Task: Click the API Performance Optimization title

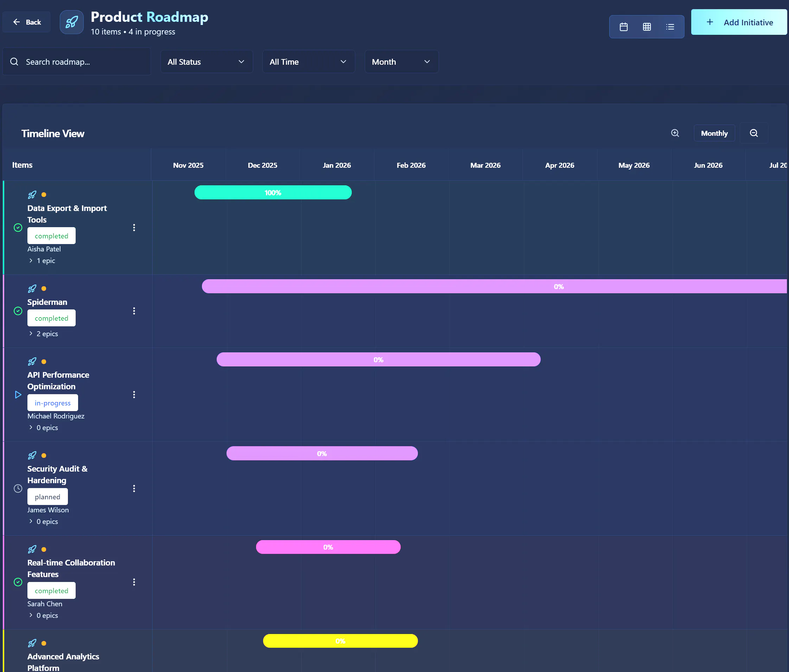Action: tap(58, 381)
